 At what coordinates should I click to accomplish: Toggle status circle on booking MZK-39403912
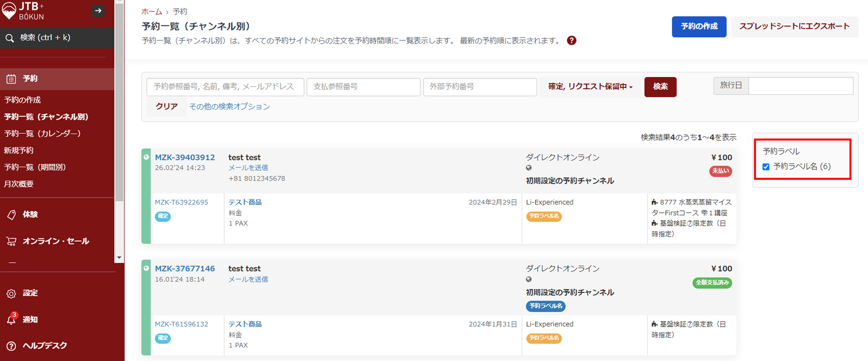click(146, 157)
